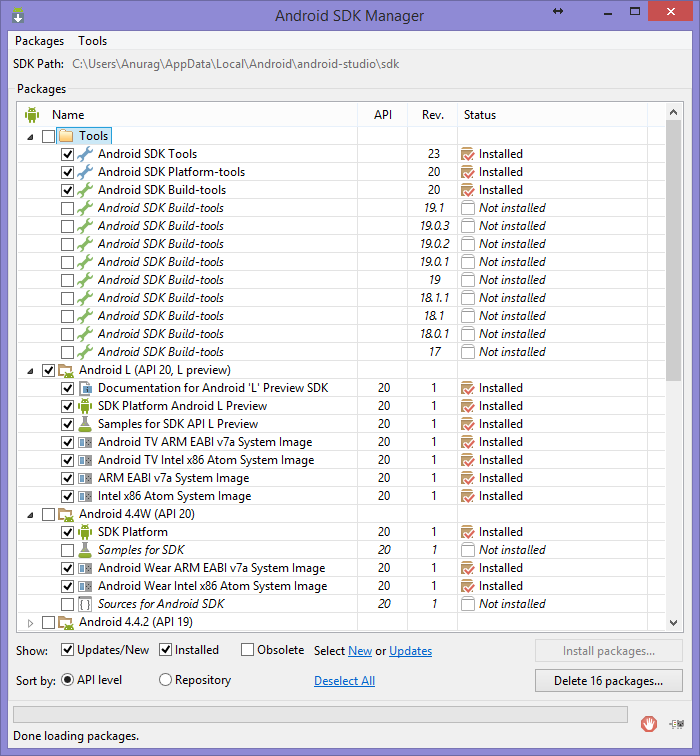Check the Sources for Android SDK checkbox
Image resolution: width=700 pixels, height=756 pixels.
67,604
